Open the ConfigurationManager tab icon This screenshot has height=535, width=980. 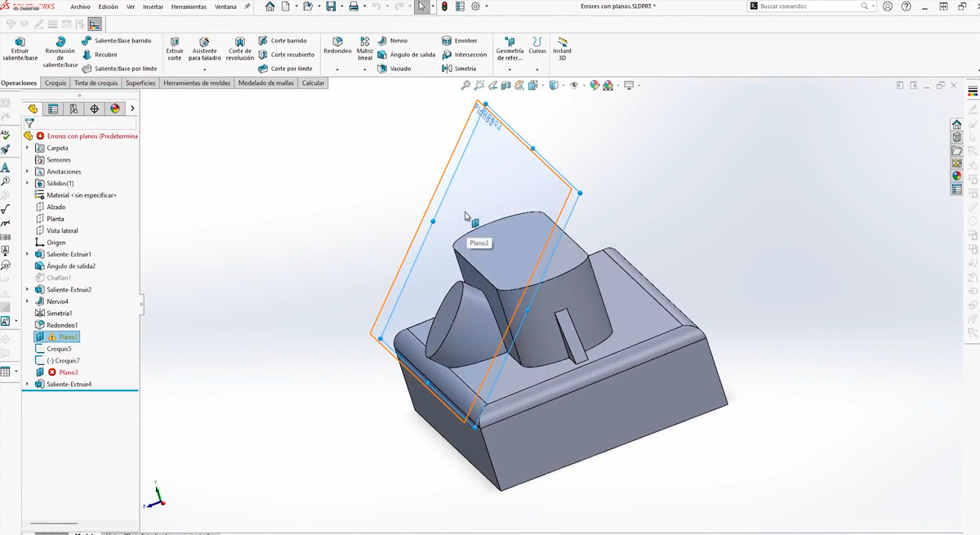click(x=73, y=109)
